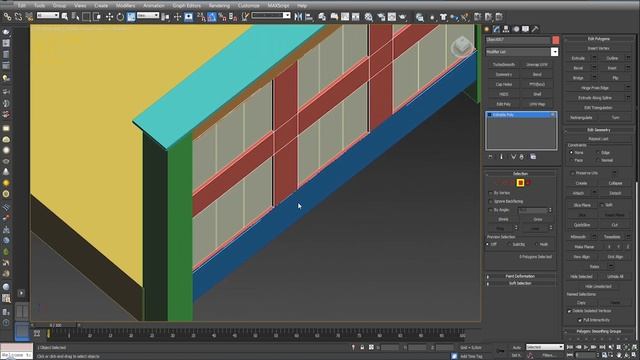Click Pin Stack icon below modifier stack
Viewport: 640px width, 360px height.
pyautogui.click(x=490, y=157)
